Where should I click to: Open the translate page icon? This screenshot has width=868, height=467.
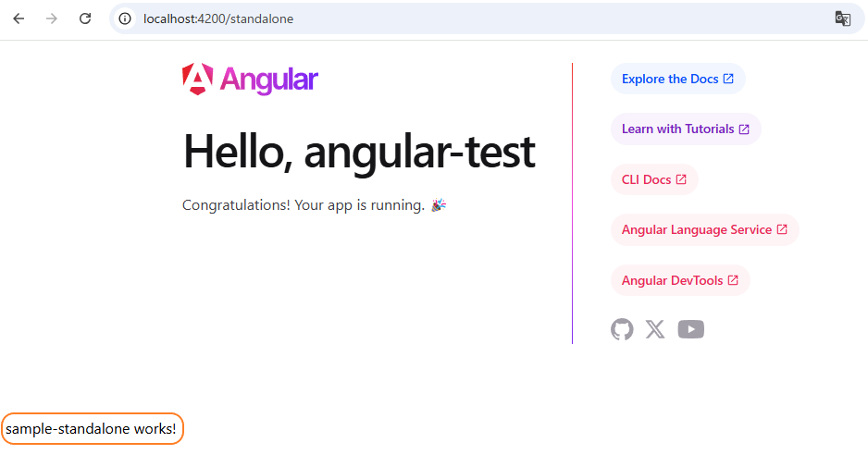[842, 18]
